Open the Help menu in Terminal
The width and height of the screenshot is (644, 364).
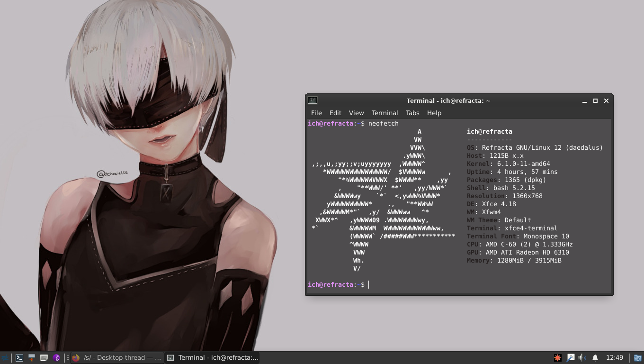coord(434,113)
